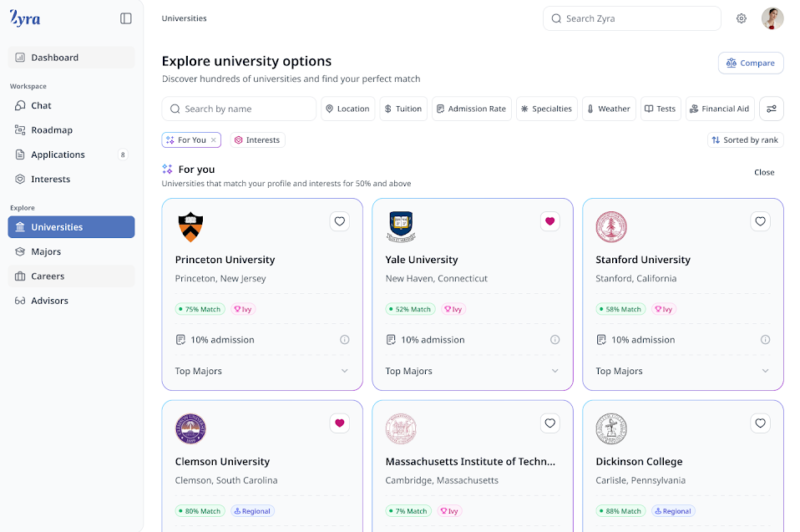Open the user profile avatar
The width and height of the screenshot is (800, 532).
coord(772,19)
